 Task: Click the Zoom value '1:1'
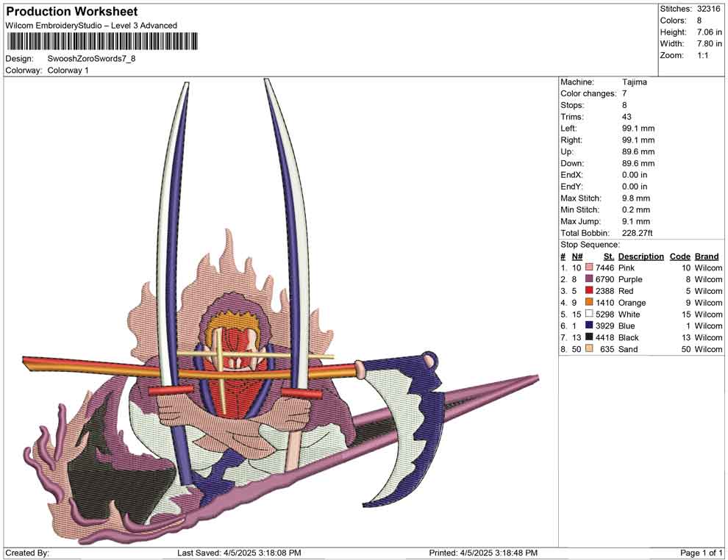pyautogui.click(x=702, y=55)
